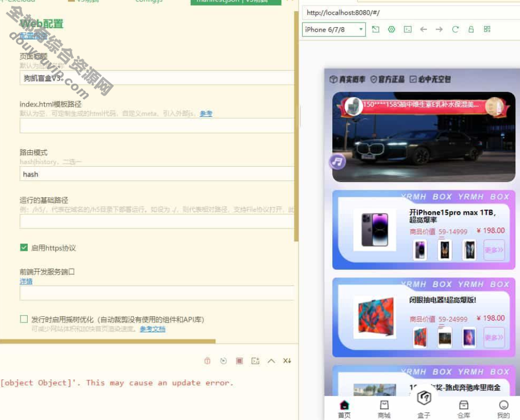Click the red debug bug icon in console
This screenshot has width=520, height=420.
click(x=207, y=361)
